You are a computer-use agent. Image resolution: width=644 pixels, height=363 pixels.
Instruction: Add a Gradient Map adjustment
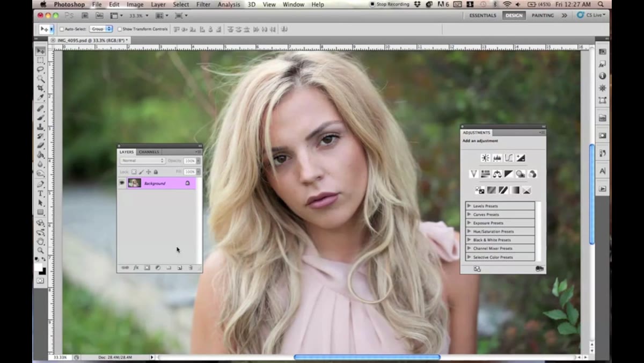tap(515, 190)
